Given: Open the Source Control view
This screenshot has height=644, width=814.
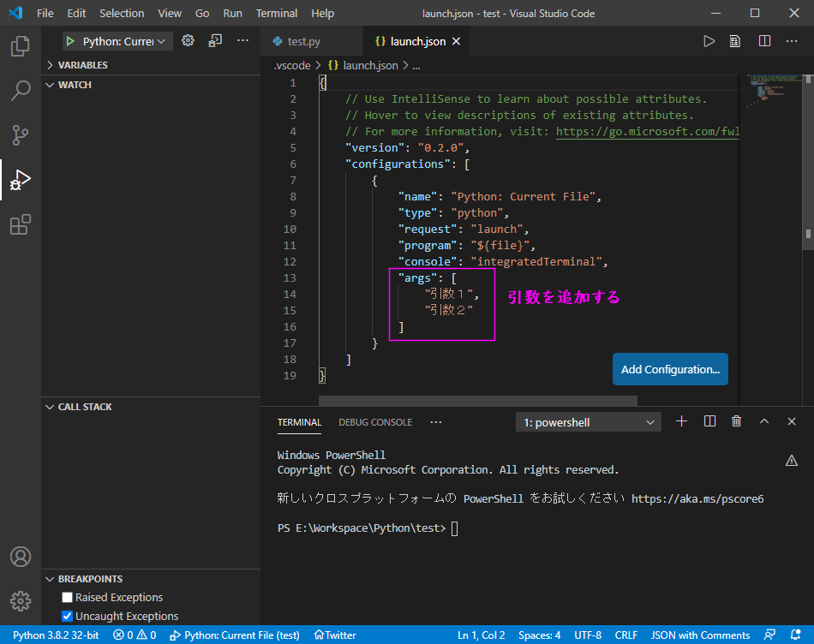Looking at the screenshot, I should tap(21, 135).
